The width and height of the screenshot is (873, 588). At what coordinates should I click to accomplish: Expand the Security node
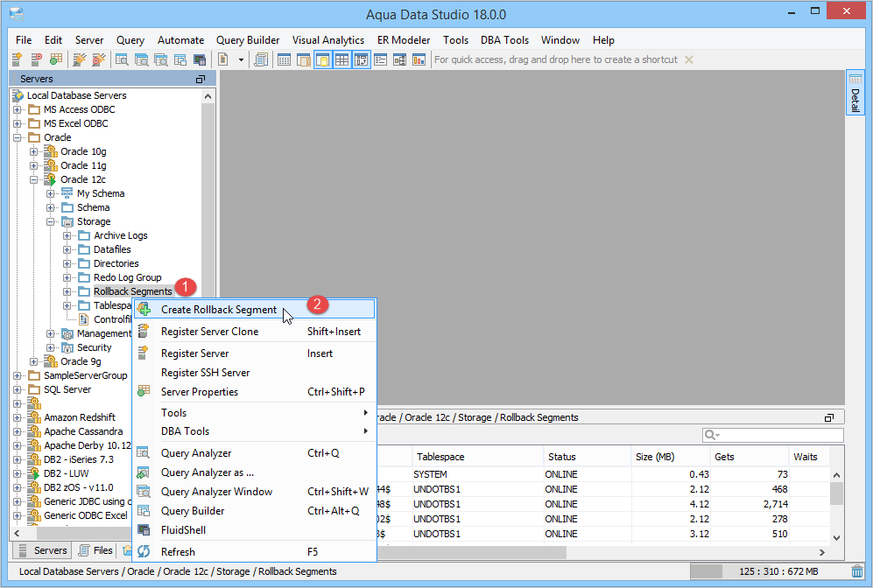point(51,347)
